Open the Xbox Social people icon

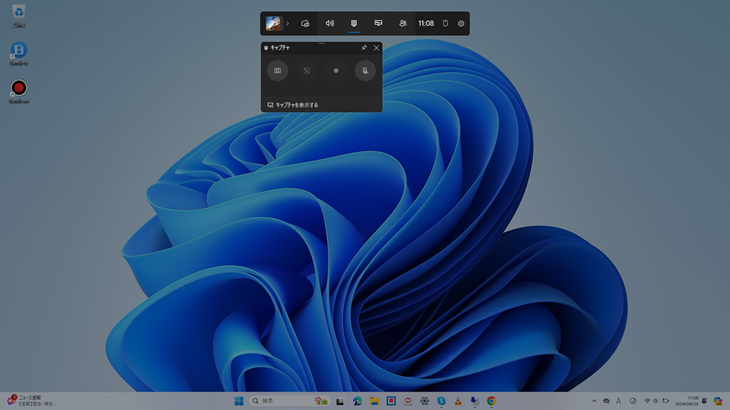tap(403, 23)
